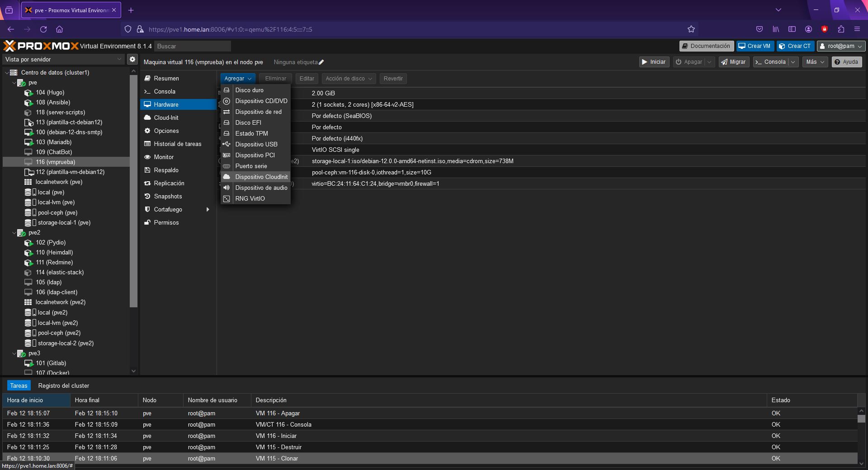Viewport: 868px width, 470px height.
Task: Open root@pam user menu
Action: (841, 46)
